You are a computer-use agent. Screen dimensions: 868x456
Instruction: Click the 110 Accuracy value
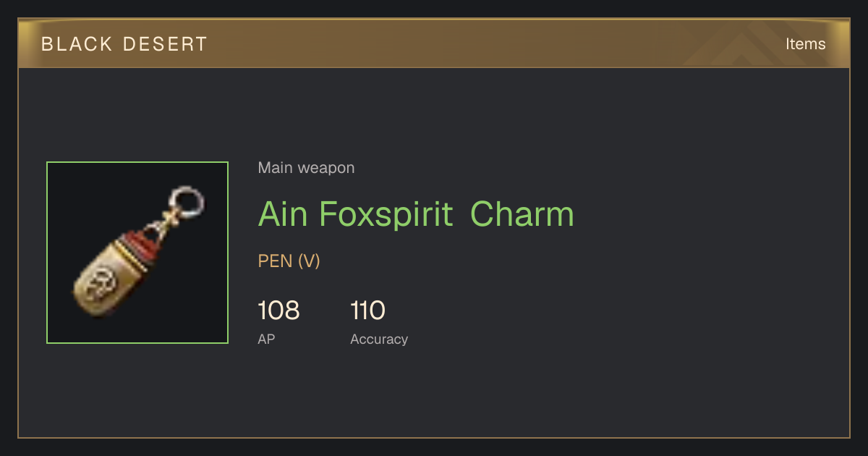[x=367, y=311]
